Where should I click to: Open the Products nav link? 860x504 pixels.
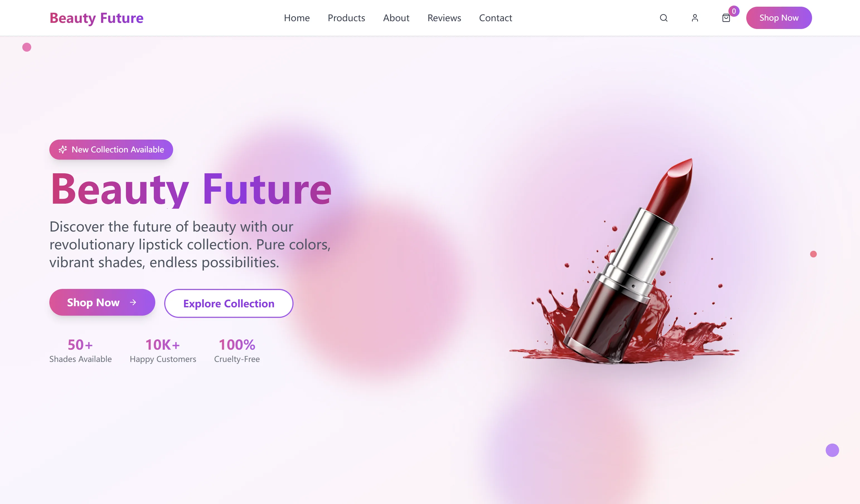(346, 18)
